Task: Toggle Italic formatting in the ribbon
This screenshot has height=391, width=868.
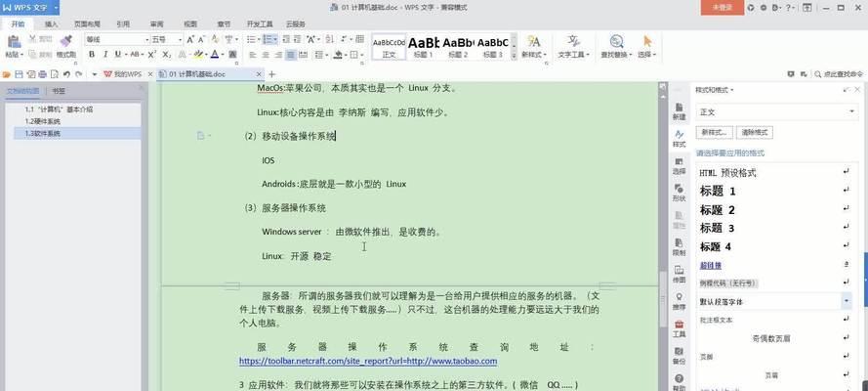Action: click(105, 55)
